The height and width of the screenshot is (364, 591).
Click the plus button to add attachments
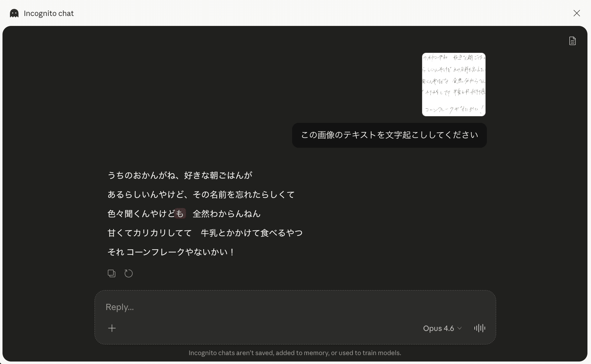tap(112, 328)
